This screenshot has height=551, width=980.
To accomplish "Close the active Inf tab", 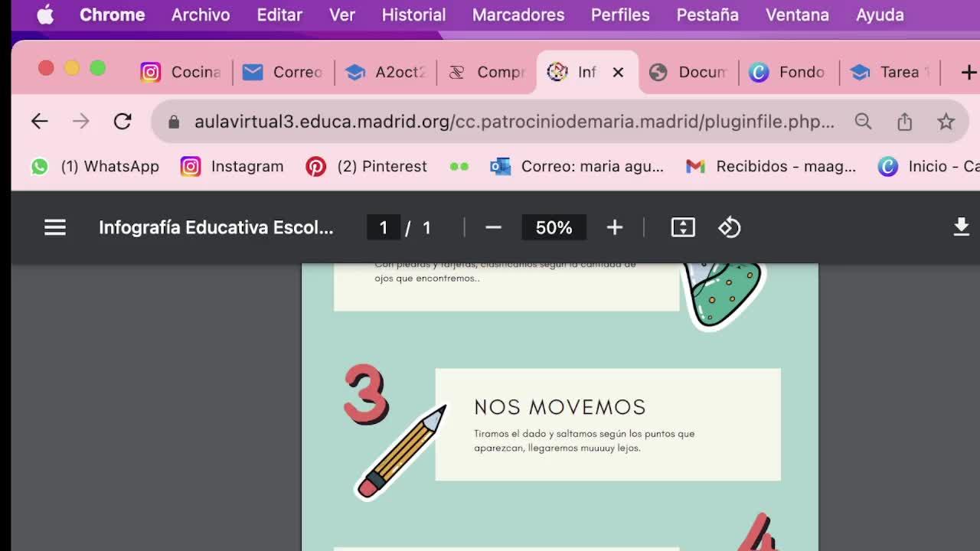I will click(x=618, y=72).
